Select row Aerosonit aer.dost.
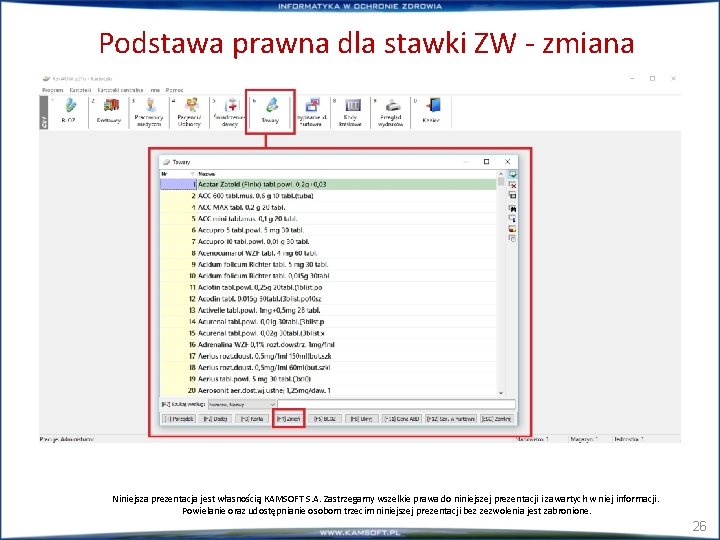The image size is (720, 540). pyautogui.click(x=328, y=391)
